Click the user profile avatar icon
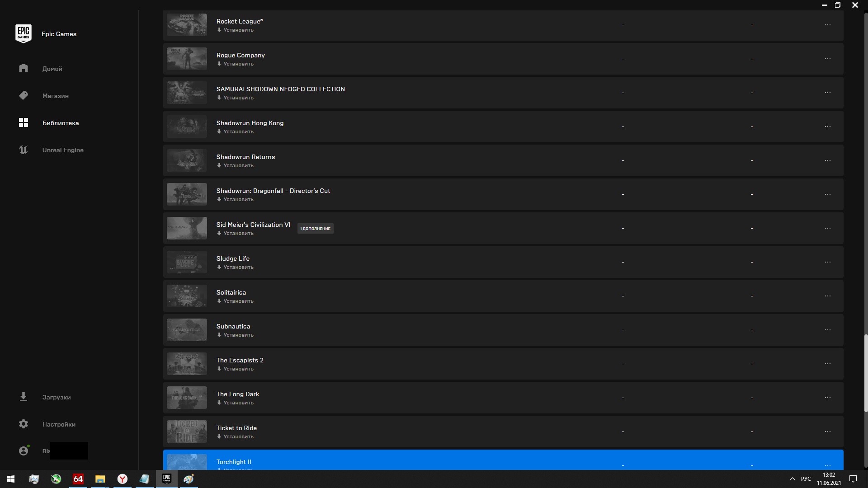Viewport: 868px width, 488px height. (x=24, y=450)
